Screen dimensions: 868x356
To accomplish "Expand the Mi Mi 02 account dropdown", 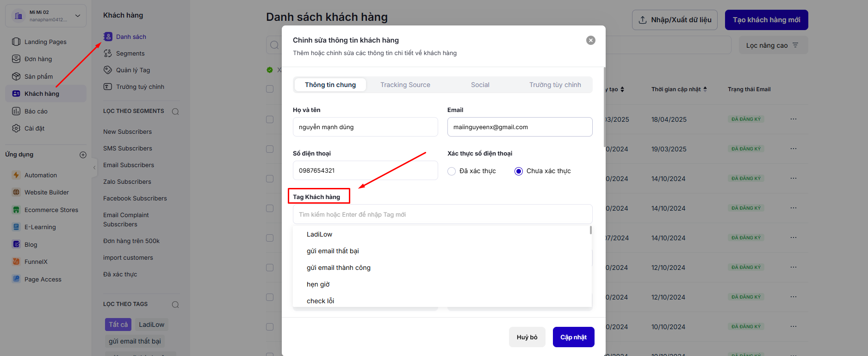I will [x=77, y=16].
